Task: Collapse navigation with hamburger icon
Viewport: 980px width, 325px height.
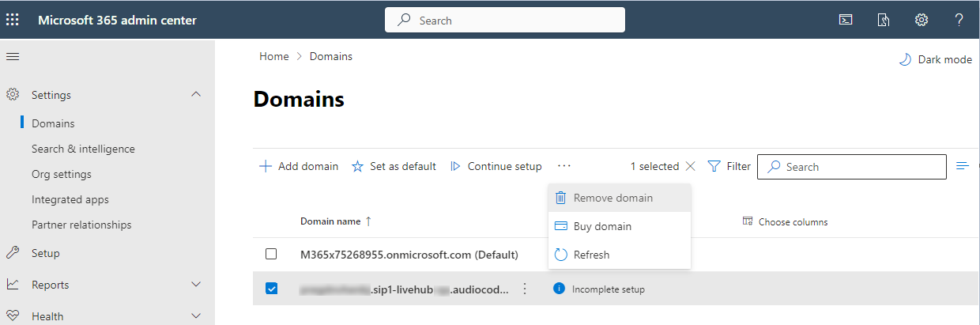Action: point(13,57)
